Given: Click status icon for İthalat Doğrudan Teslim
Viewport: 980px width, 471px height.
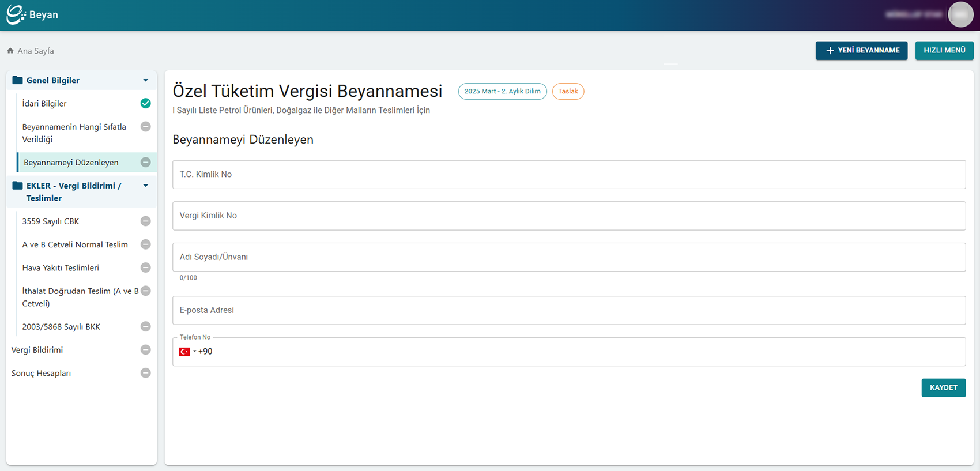Looking at the screenshot, I should click(146, 291).
